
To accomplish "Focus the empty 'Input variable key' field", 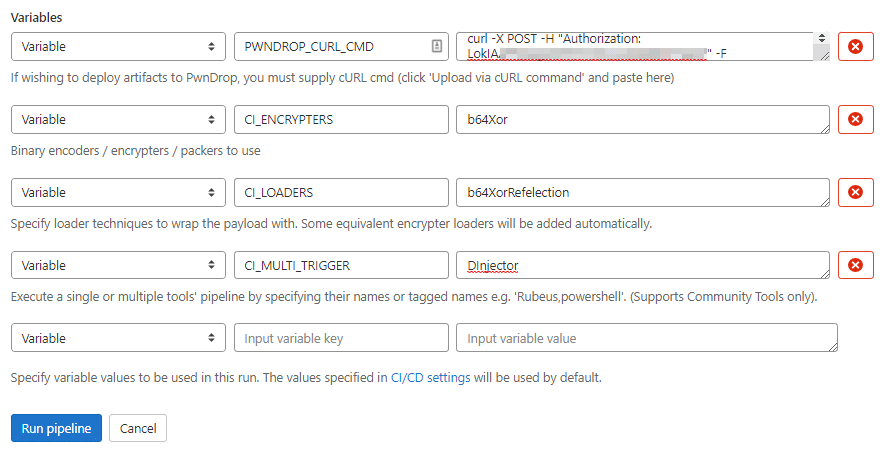I will coord(340,338).
